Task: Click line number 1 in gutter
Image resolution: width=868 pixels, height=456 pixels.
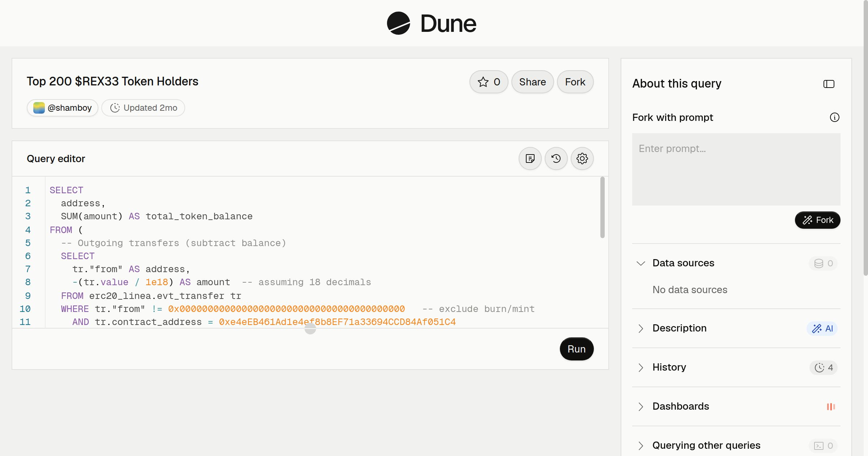Action: point(28,190)
